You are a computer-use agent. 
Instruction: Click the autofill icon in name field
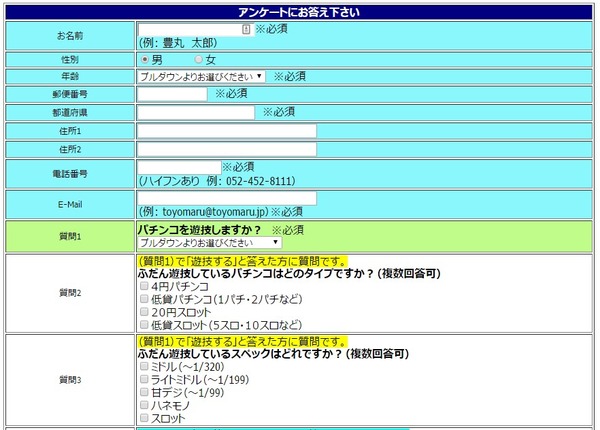(246, 29)
